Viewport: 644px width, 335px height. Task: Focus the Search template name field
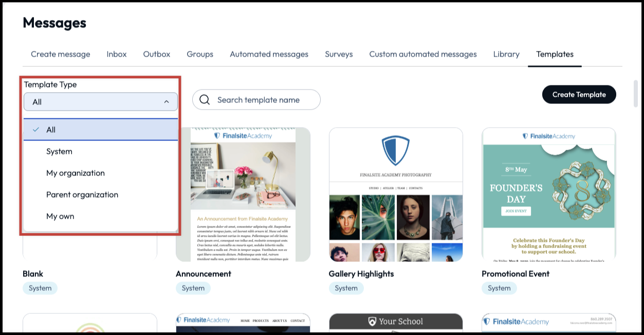[x=262, y=100]
